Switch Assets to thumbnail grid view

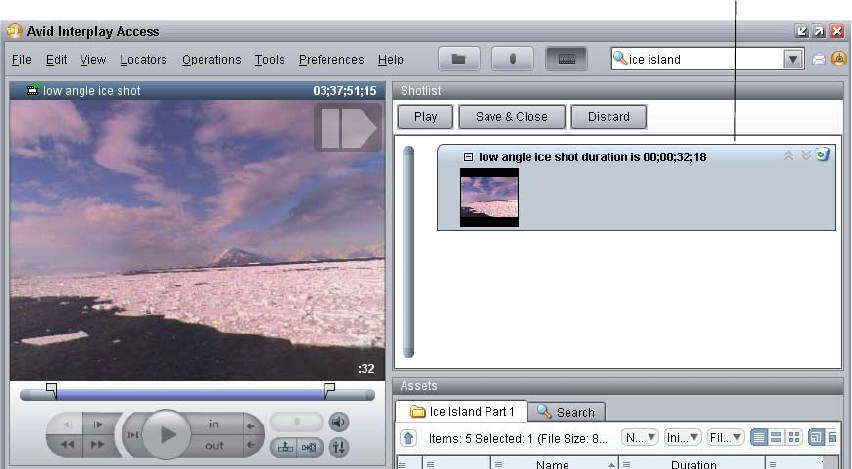[794, 437]
